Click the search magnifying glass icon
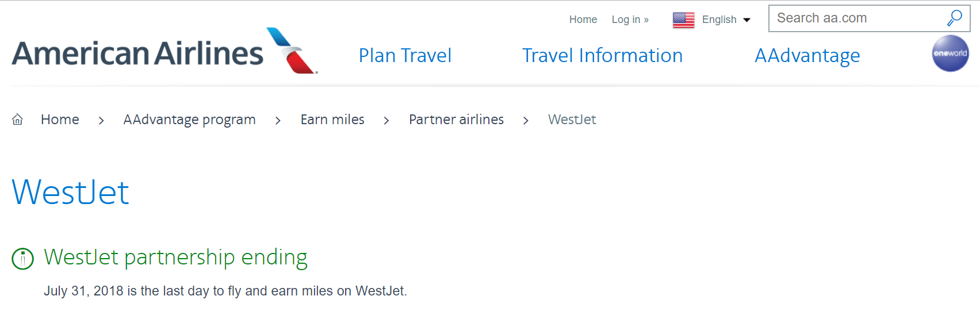 coord(954,18)
